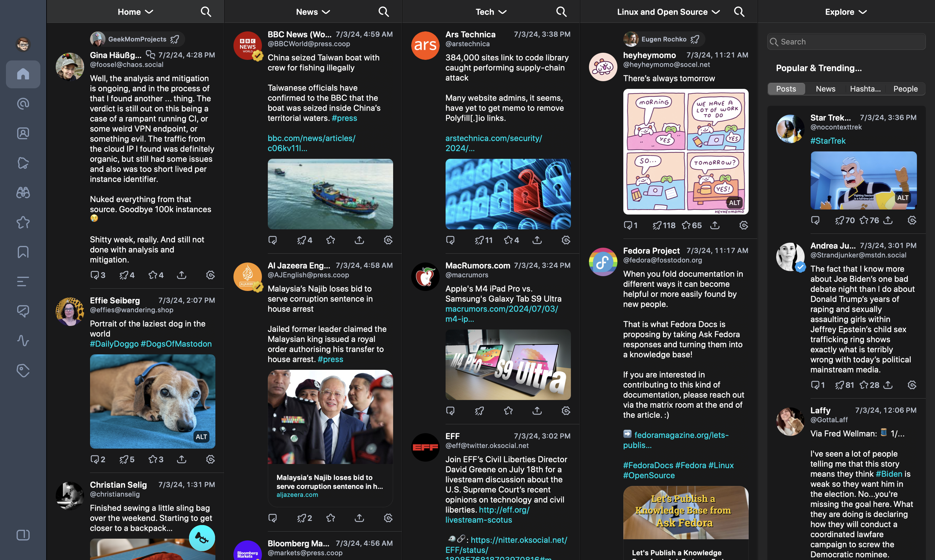
Task: Boost the BBC News Taiwan boat post
Action: click(305, 240)
